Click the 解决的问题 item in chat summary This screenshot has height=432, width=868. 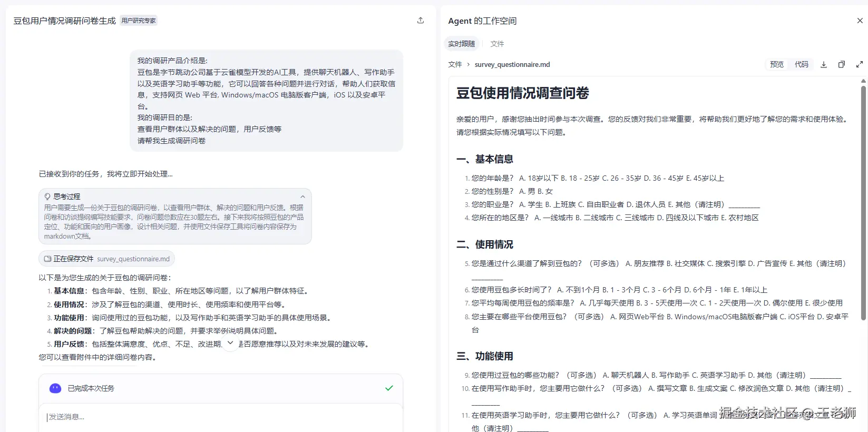coord(164,331)
